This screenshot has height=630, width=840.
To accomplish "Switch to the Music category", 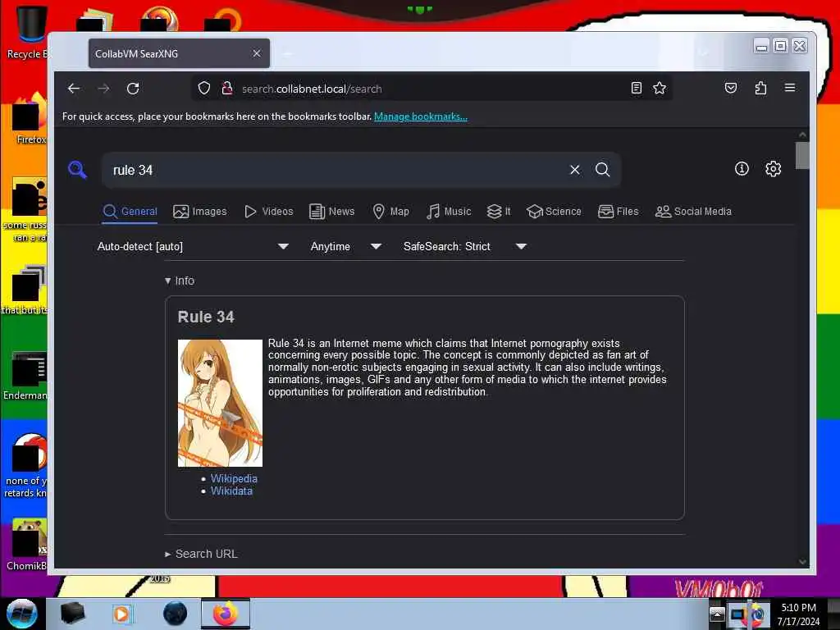I will [449, 212].
